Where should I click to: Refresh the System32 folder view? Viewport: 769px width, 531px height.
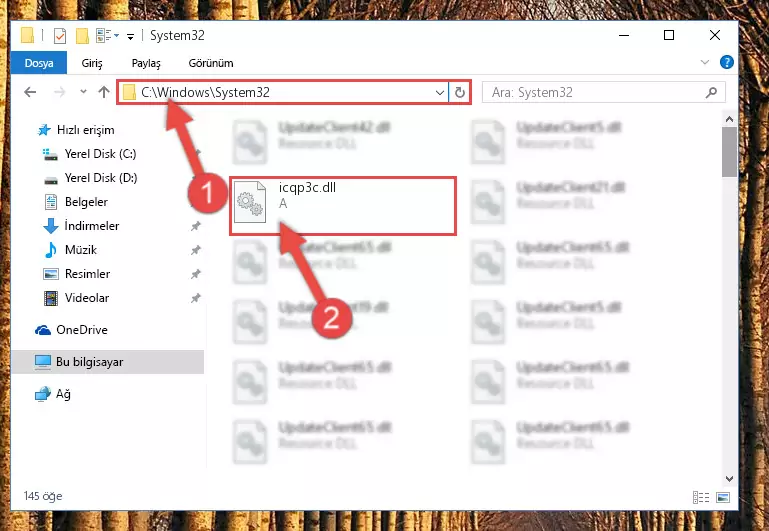pyautogui.click(x=460, y=92)
